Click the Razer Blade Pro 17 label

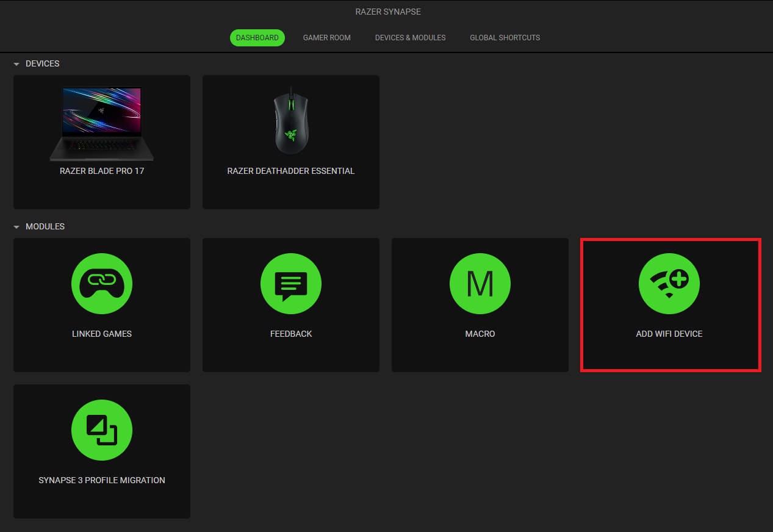click(x=102, y=171)
